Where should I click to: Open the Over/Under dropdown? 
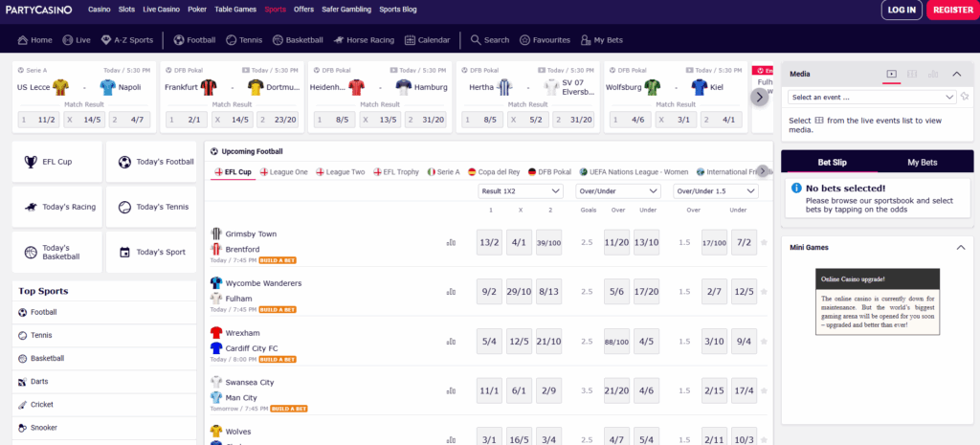pyautogui.click(x=618, y=191)
